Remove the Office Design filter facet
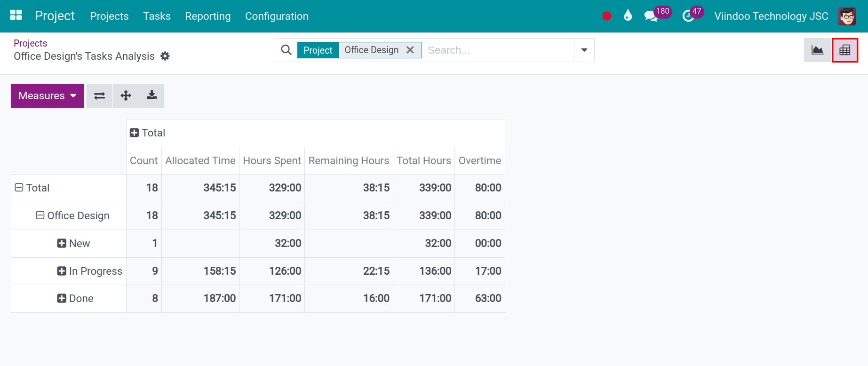868x366 pixels. pos(410,50)
